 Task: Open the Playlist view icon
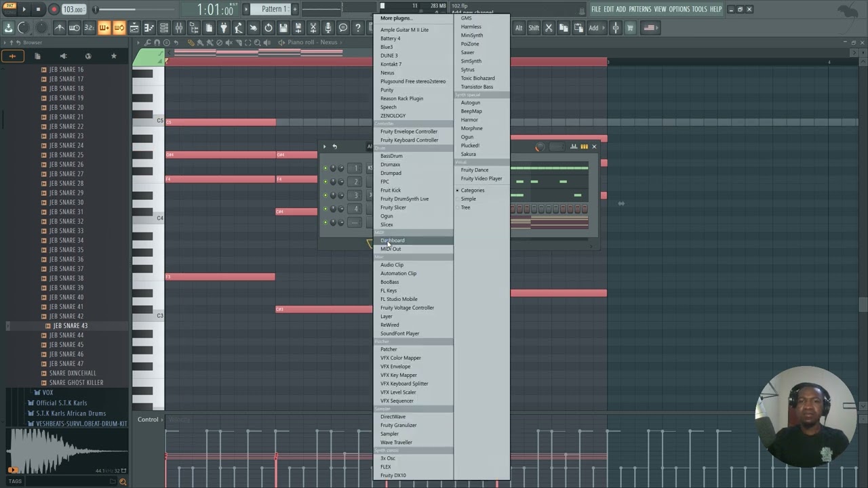[x=134, y=28]
